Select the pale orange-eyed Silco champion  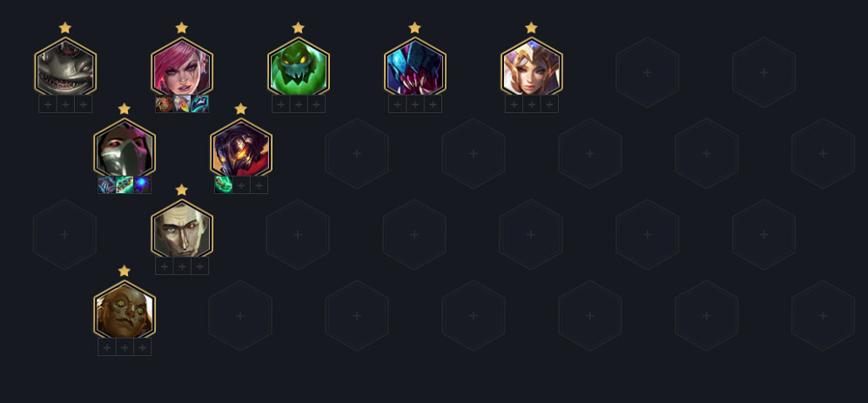pyautogui.click(x=182, y=229)
